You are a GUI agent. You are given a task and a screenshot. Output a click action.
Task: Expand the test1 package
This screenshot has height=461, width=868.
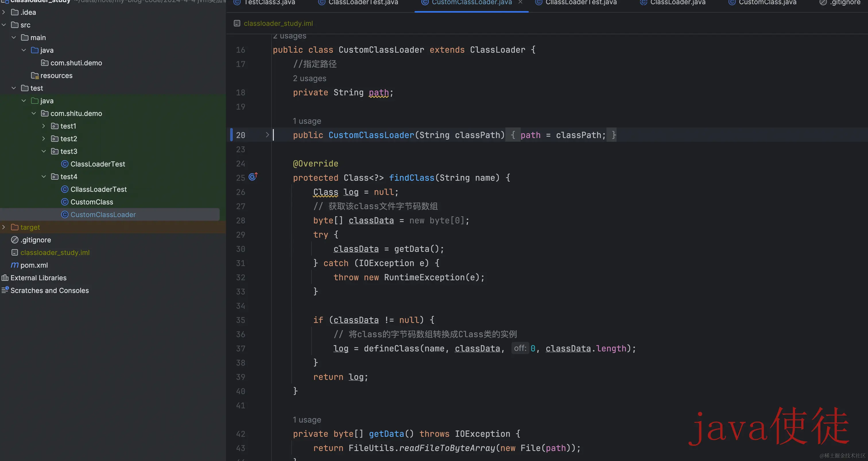tap(43, 126)
